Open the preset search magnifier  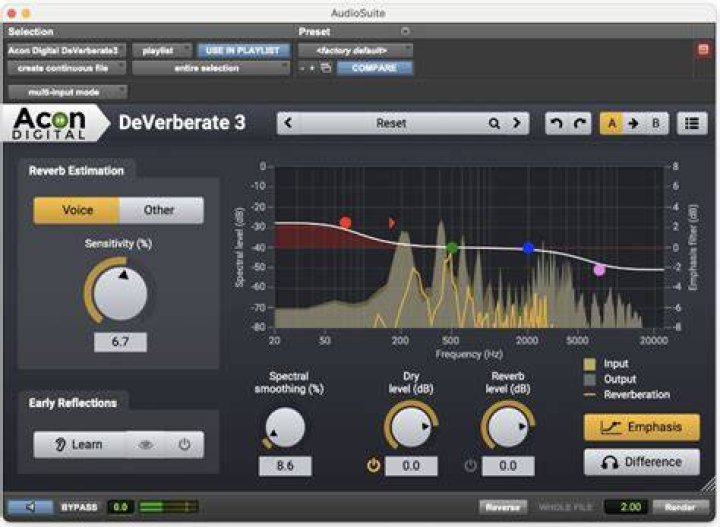[494, 123]
